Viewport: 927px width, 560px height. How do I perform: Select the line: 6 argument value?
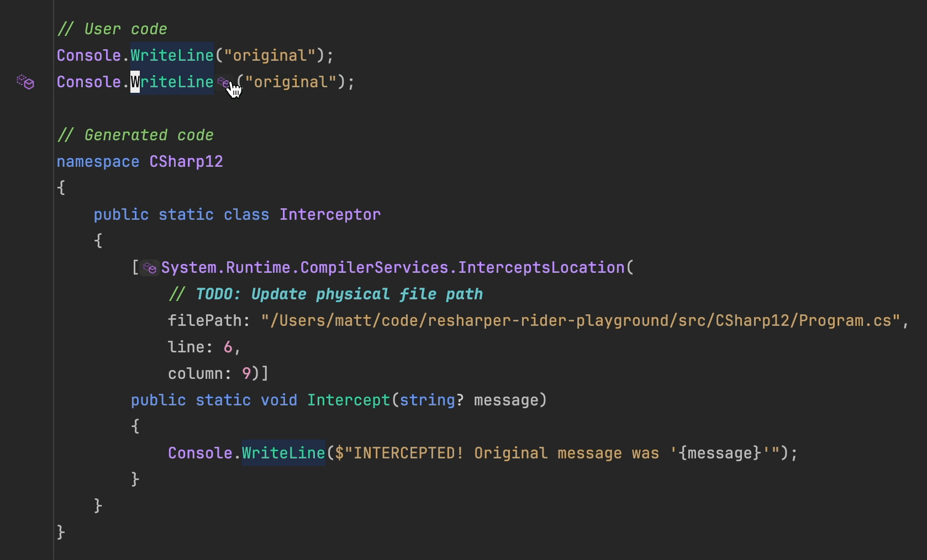coord(229,347)
